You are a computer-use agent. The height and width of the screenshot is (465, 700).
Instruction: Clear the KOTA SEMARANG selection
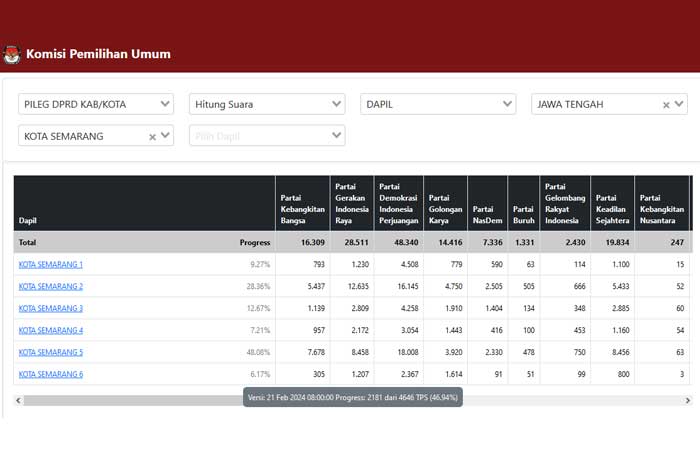pyautogui.click(x=152, y=137)
